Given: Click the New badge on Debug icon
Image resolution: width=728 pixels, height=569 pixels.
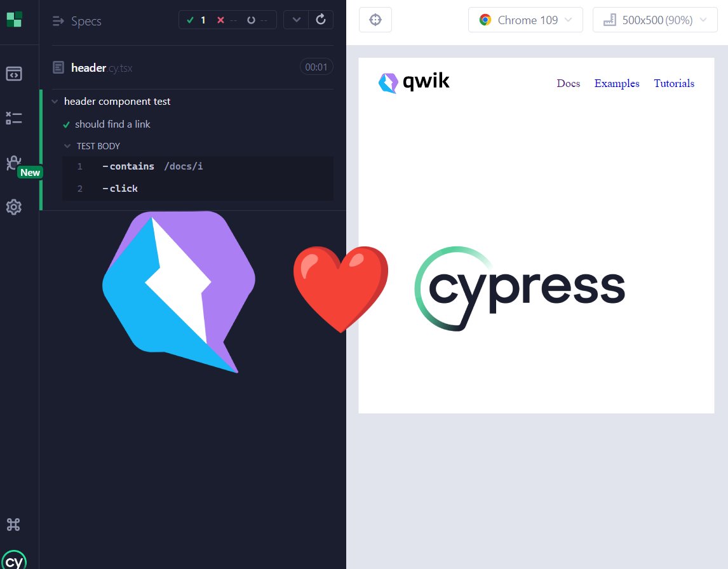Looking at the screenshot, I should click(30, 173).
